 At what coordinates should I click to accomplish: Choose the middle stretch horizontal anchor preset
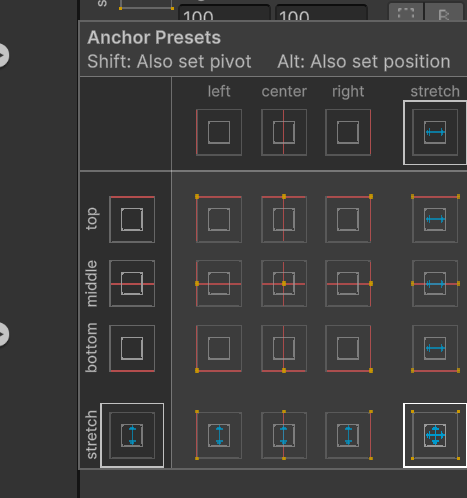[435, 284]
